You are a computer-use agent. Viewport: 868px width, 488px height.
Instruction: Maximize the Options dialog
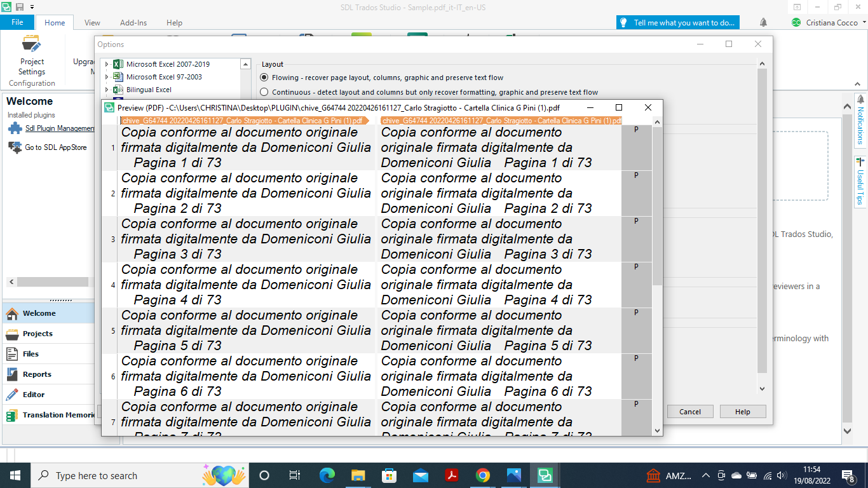[729, 44]
